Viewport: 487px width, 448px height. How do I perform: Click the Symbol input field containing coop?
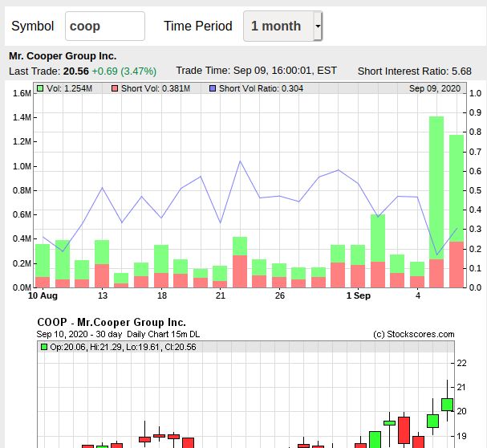[x=105, y=26]
